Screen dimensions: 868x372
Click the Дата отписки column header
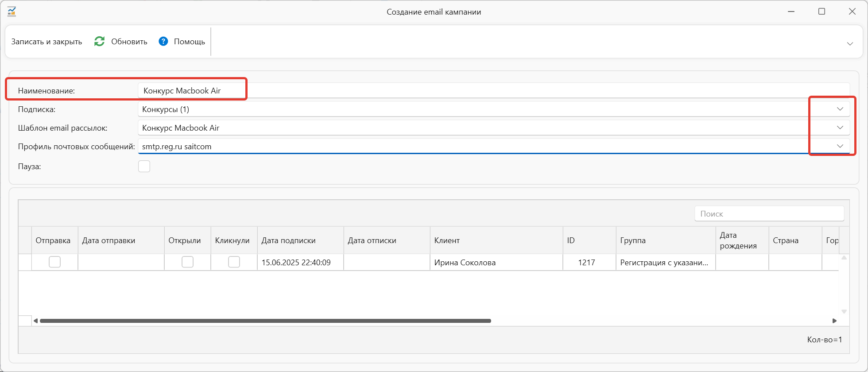point(387,240)
